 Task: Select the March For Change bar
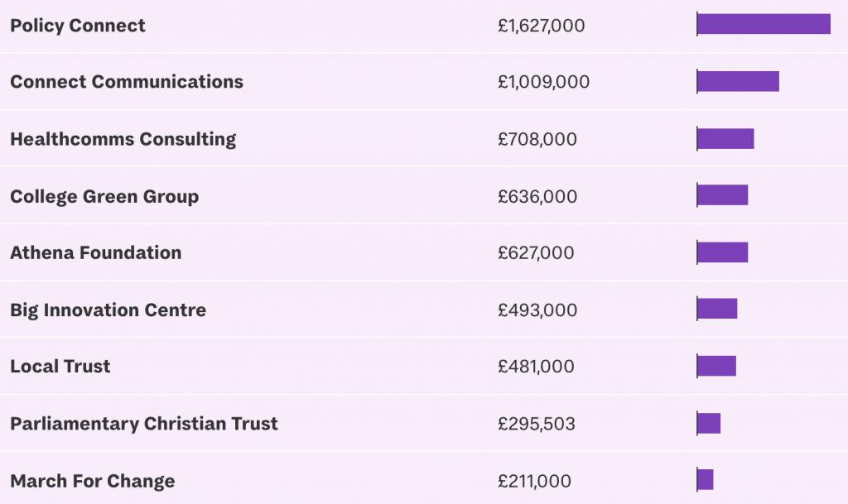coord(706,480)
